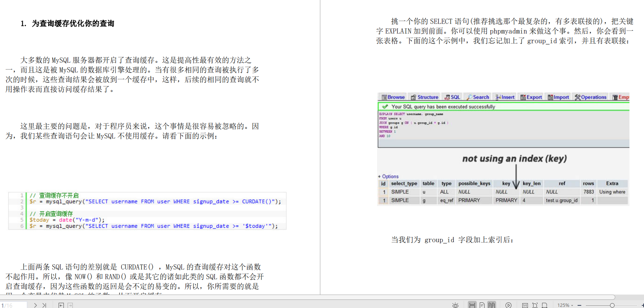
Task: Click the 7883 rows value cell
Action: click(x=589, y=192)
